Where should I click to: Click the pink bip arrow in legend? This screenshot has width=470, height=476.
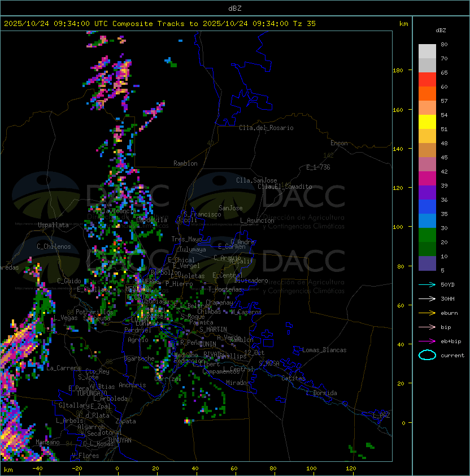click(x=427, y=327)
